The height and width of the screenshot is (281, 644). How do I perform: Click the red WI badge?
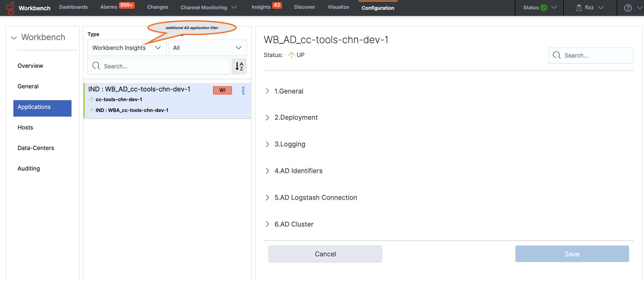coord(222,90)
